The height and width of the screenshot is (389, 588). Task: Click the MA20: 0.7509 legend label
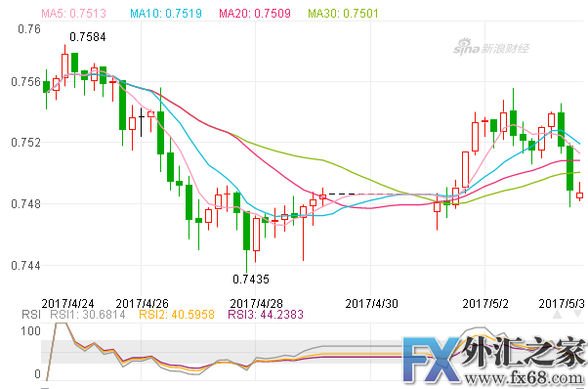[255, 14]
